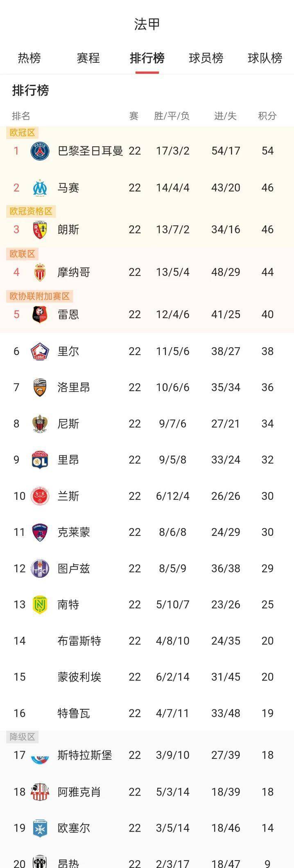Click the Paris Saint-Germain club crest

click(40, 151)
